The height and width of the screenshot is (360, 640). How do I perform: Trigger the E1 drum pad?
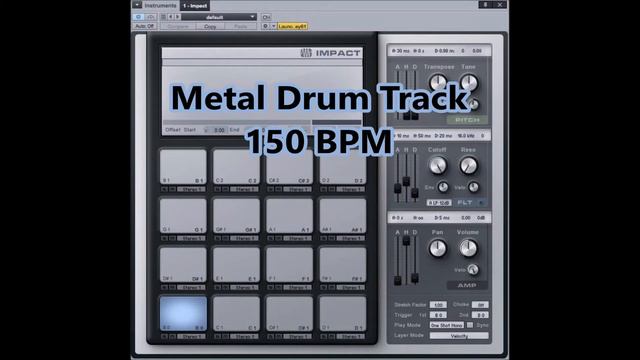coord(236,264)
